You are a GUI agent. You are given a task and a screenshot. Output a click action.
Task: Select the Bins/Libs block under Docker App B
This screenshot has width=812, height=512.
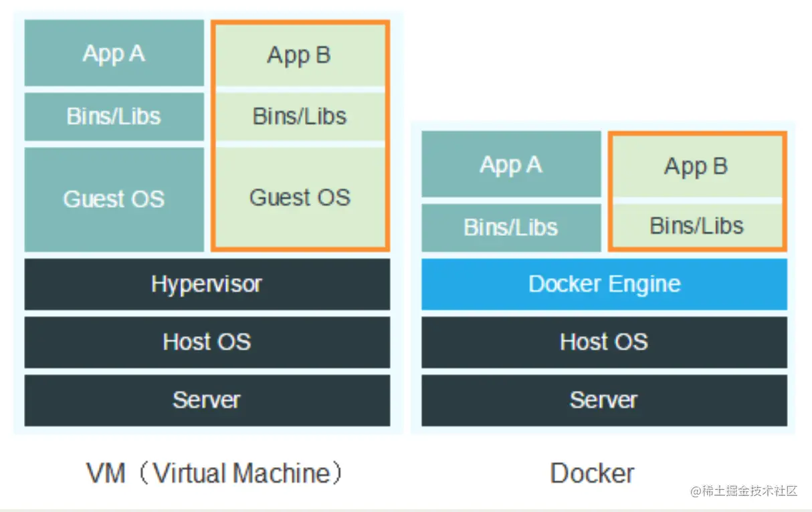(x=696, y=226)
